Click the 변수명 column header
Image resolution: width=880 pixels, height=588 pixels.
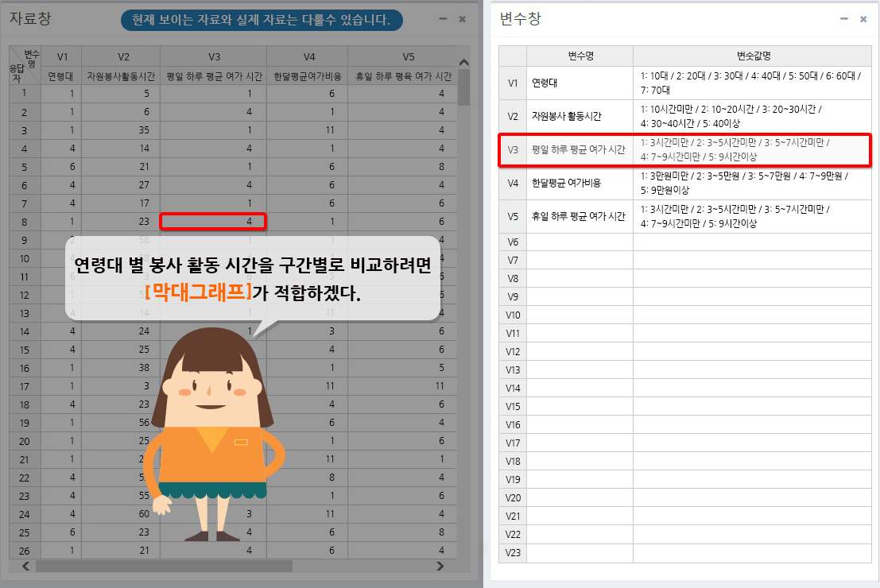580,56
